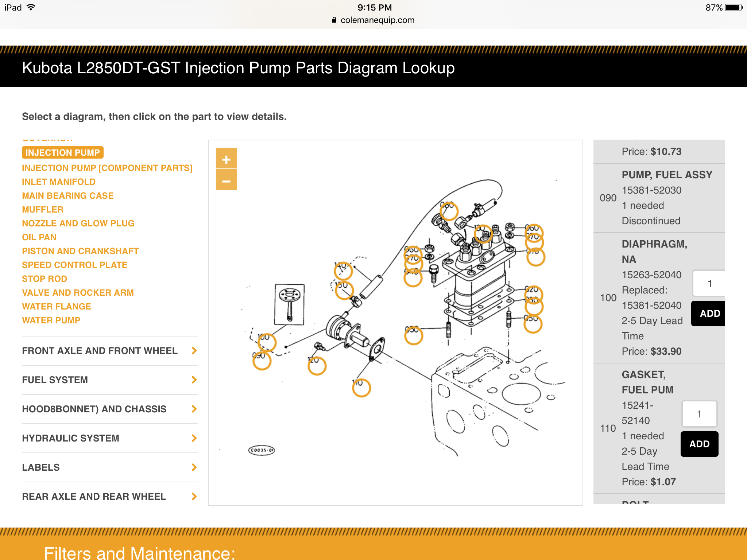Expand Rear Axle and Rear Wheel section

tap(109, 497)
